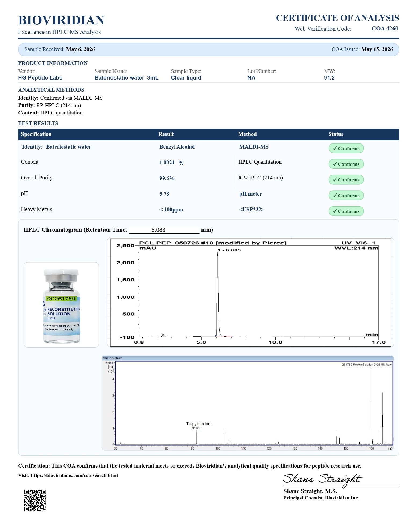Viewport: 411px width, 532px height.
Task: Select the Sample Received date 'May 6, 2026'
Action: [80, 49]
